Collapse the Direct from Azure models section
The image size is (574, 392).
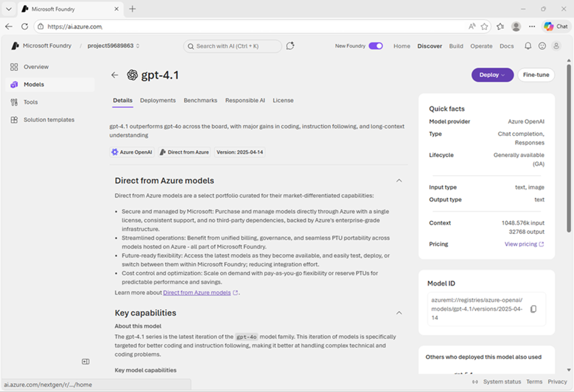(399, 181)
